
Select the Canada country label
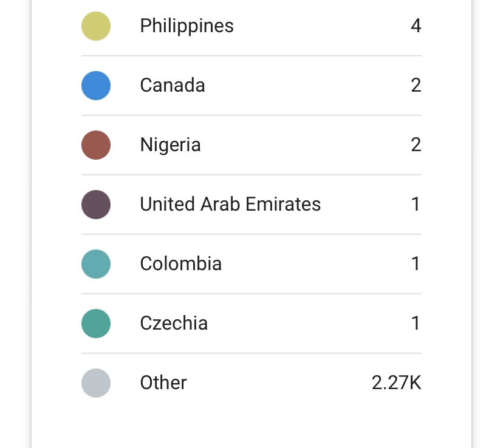(x=173, y=85)
